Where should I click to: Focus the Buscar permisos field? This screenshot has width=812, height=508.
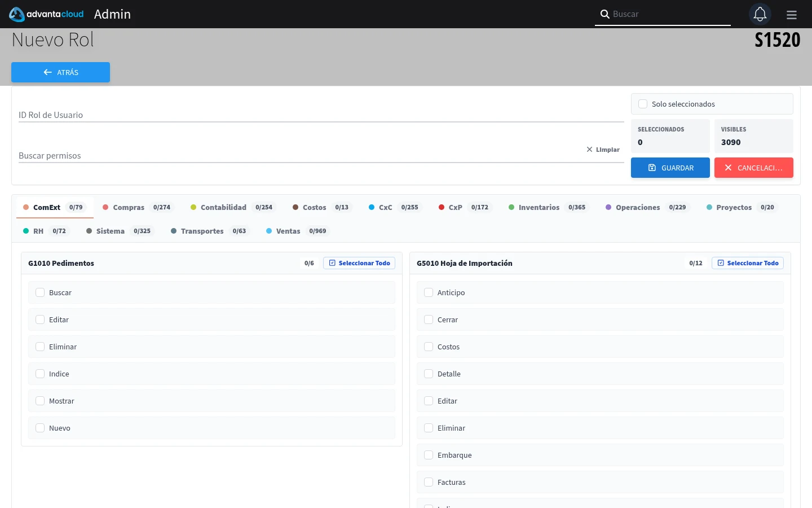[x=321, y=155]
